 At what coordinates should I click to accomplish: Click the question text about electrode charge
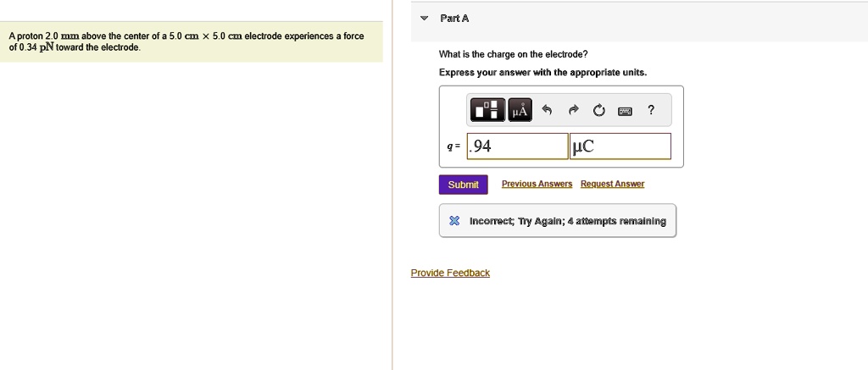point(513,54)
